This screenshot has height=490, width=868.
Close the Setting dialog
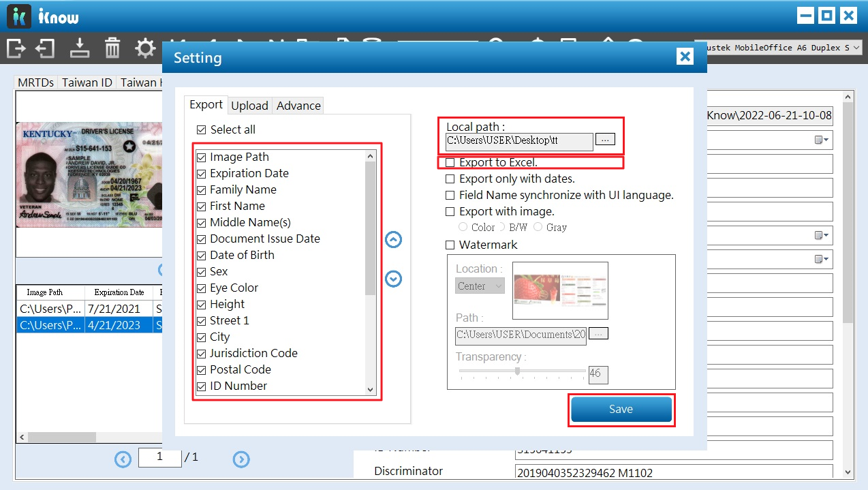tap(685, 57)
